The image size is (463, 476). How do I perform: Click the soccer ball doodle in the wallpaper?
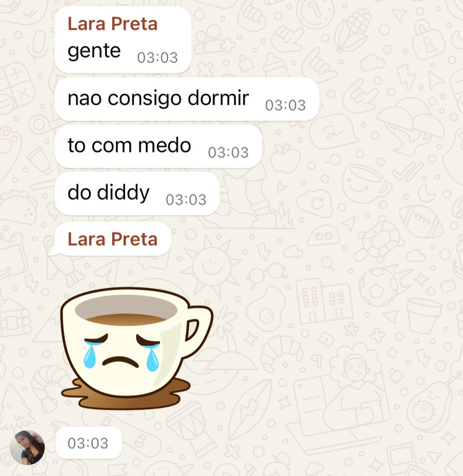click(x=378, y=287)
